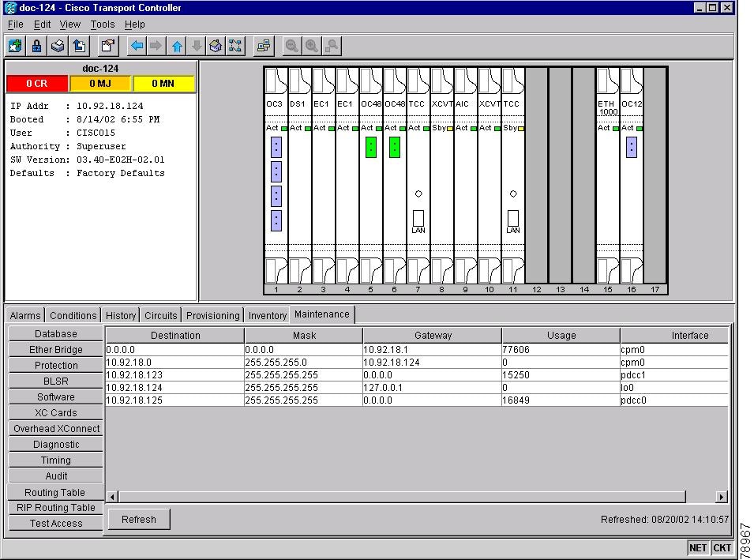Select the green port on slot 6 OC48
This screenshot has width=754, height=560.
(x=394, y=147)
